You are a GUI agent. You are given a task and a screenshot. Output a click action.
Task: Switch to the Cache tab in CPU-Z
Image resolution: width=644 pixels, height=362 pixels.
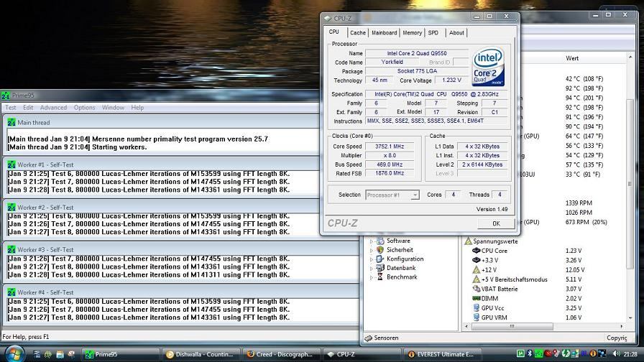click(358, 33)
